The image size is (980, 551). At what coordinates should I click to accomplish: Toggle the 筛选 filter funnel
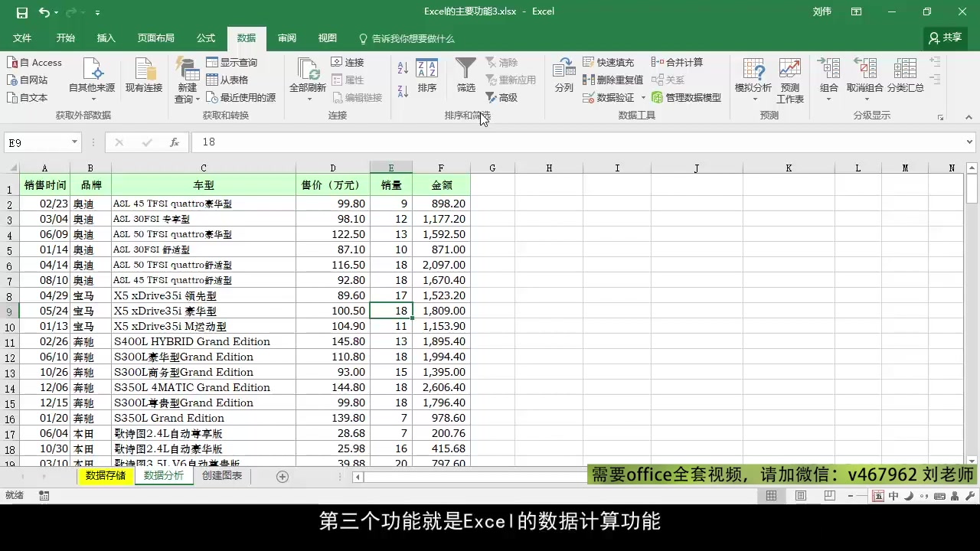(465, 75)
